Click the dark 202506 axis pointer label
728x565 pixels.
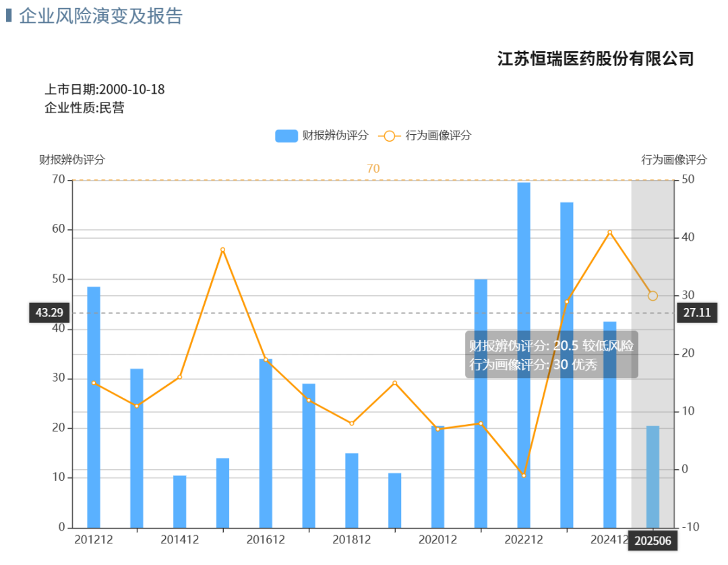click(653, 541)
